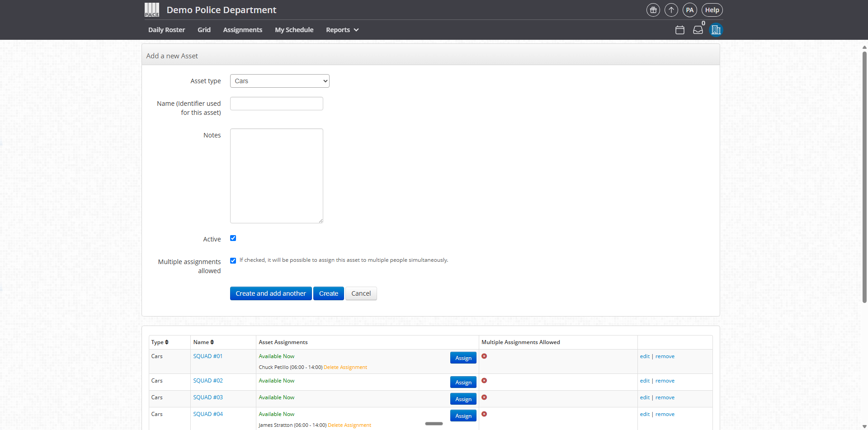
Task: Sort table by Type column arrows
Action: click(x=166, y=342)
